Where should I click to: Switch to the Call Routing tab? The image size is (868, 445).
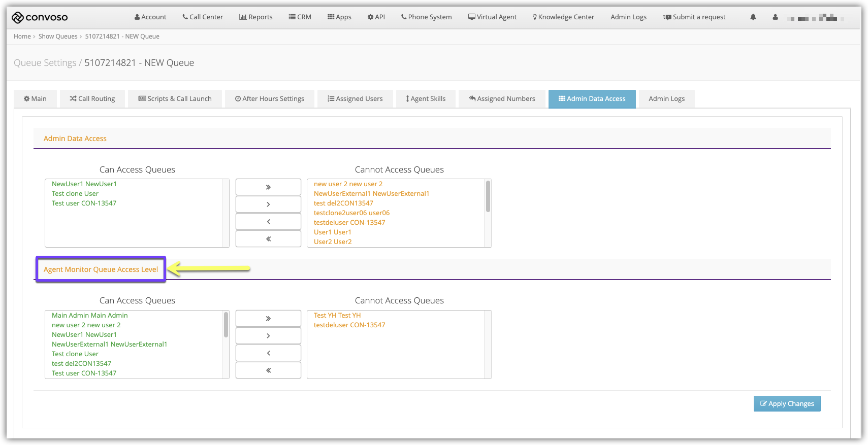(x=92, y=99)
